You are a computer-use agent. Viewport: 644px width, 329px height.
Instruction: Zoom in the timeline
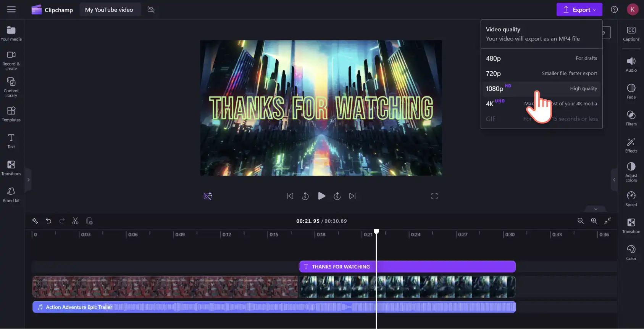click(594, 221)
